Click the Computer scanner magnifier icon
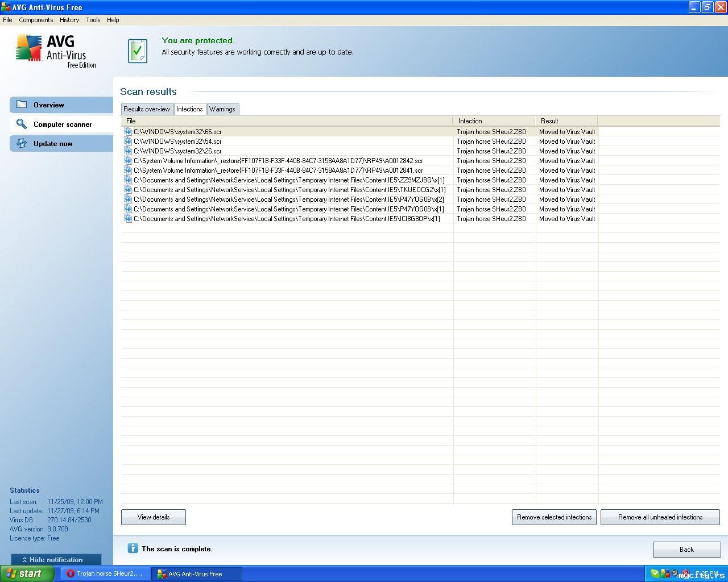Viewport: 728px width, 582px height. [x=22, y=124]
